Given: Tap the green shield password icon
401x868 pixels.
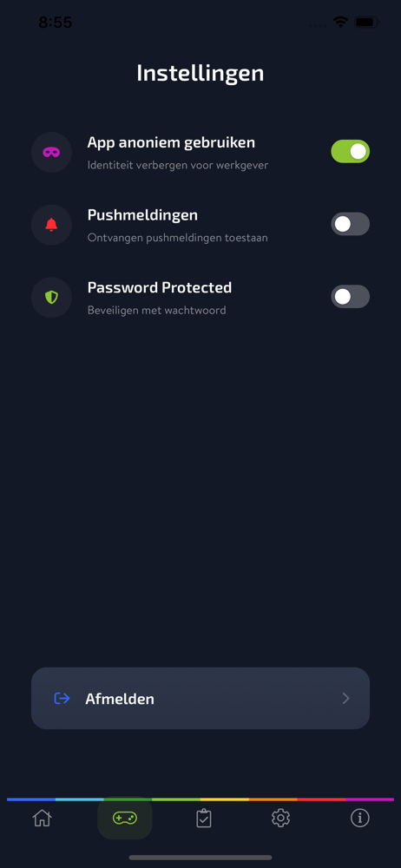Looking at the screenshot, I should (x=51, y=297).
